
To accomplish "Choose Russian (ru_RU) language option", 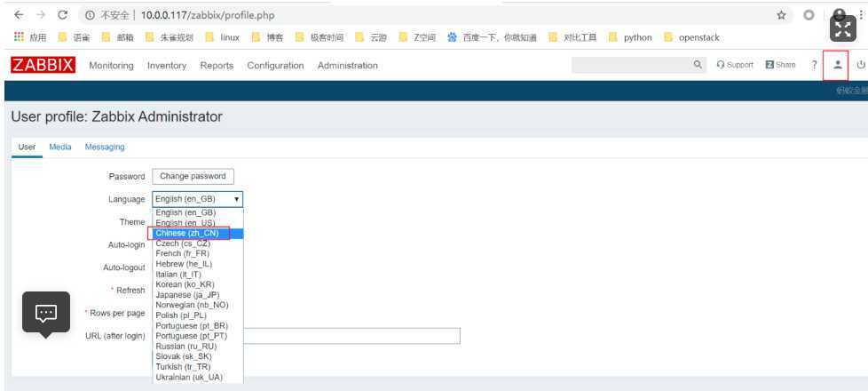I will coord(198,346).
